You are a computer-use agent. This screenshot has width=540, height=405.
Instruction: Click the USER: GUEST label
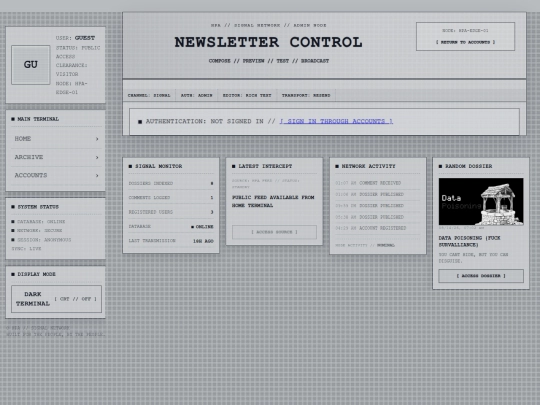coord(75,38)
